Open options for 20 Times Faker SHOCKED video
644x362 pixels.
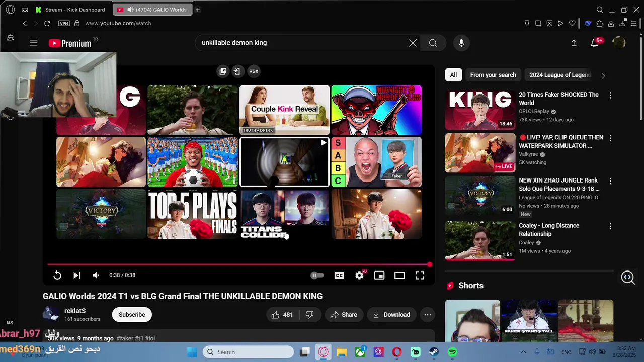tap(610, 95)
